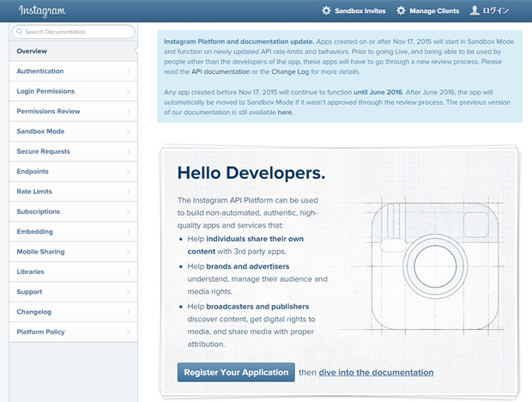Expand chevron next to Rate Limits
This screenshot has width=532, height=402.
(129, 192)
